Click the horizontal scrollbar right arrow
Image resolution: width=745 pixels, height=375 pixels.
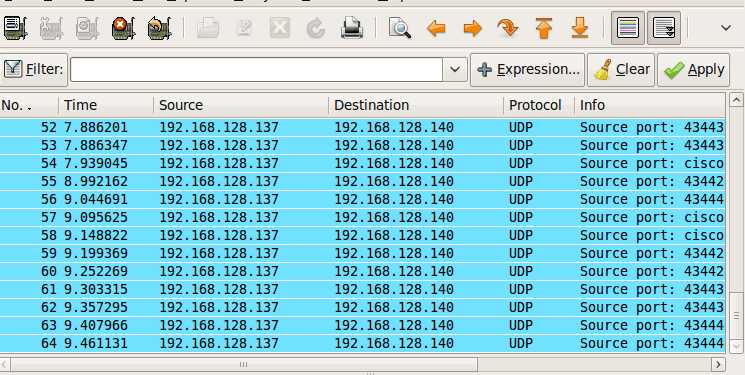click(x=718, y=365)
